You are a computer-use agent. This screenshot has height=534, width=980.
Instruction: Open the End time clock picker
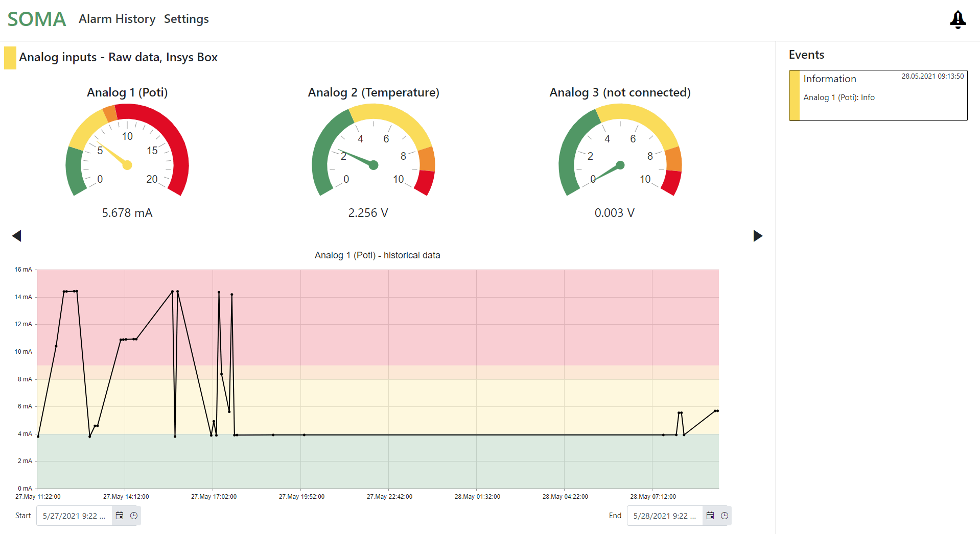(x=725, y=516)
